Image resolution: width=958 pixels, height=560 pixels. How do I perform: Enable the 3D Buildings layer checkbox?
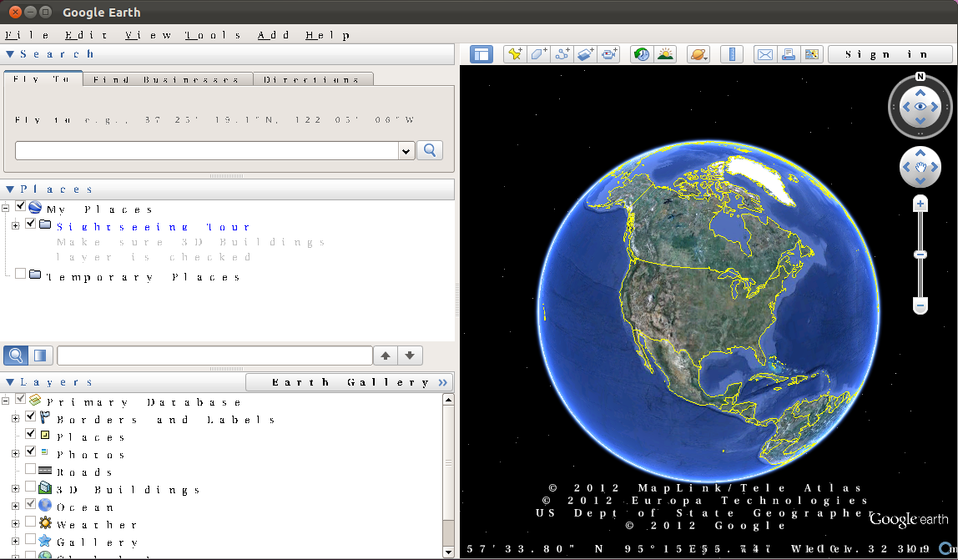click(x=31, y=487)
